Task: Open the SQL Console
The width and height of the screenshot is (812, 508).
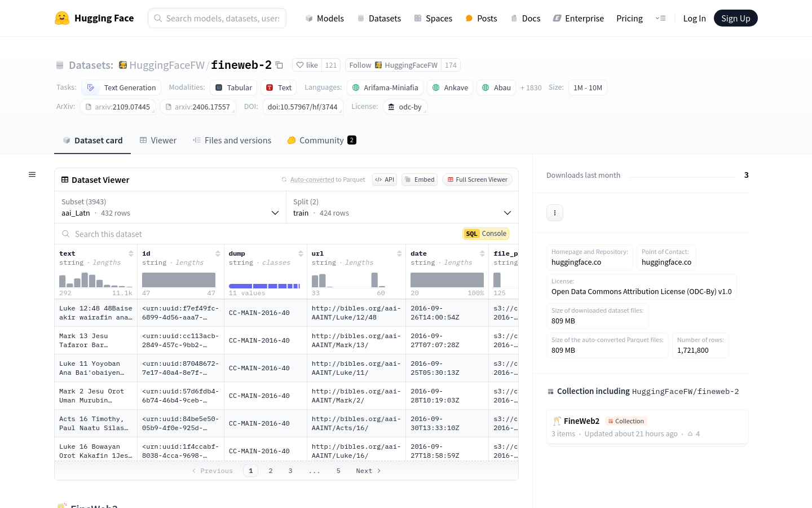Action: click(486, 234)
